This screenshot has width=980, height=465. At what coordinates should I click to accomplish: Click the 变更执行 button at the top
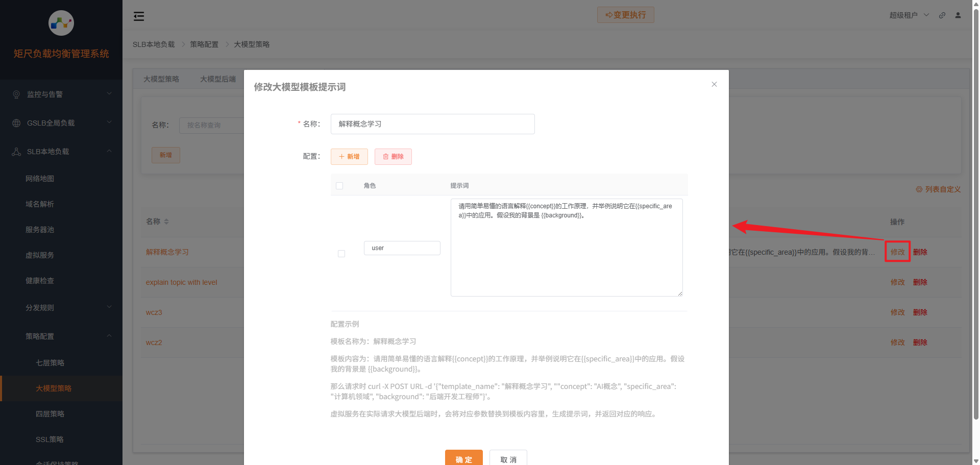point(625,15)
